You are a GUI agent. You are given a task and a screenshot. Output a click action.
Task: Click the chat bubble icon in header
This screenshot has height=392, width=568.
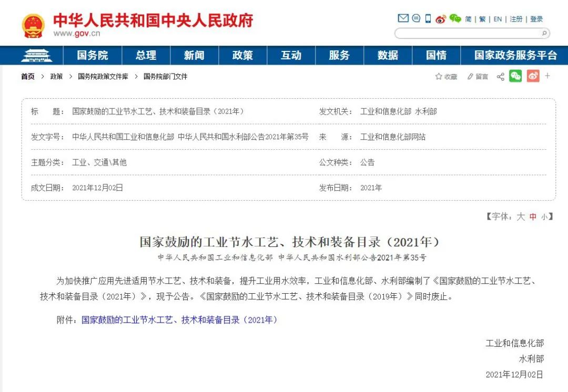point(416,18)
